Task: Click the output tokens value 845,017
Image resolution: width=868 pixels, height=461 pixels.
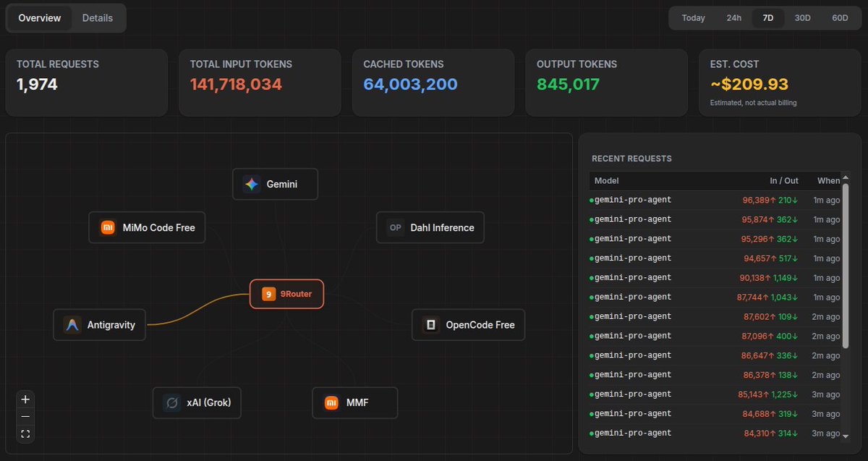Action: [x=568, y=85]
